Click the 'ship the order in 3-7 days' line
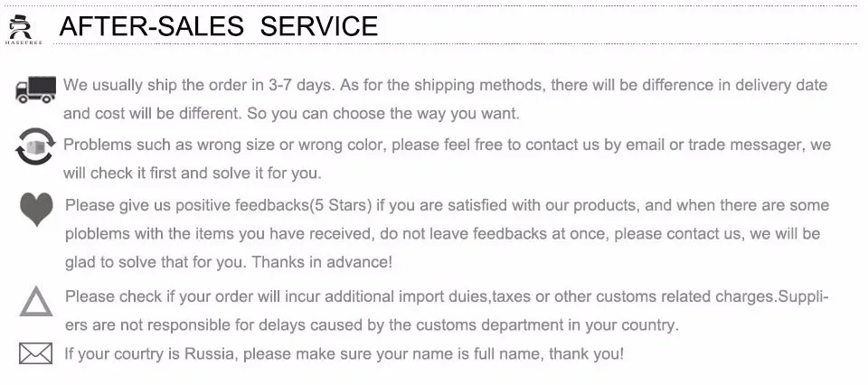 445,85
